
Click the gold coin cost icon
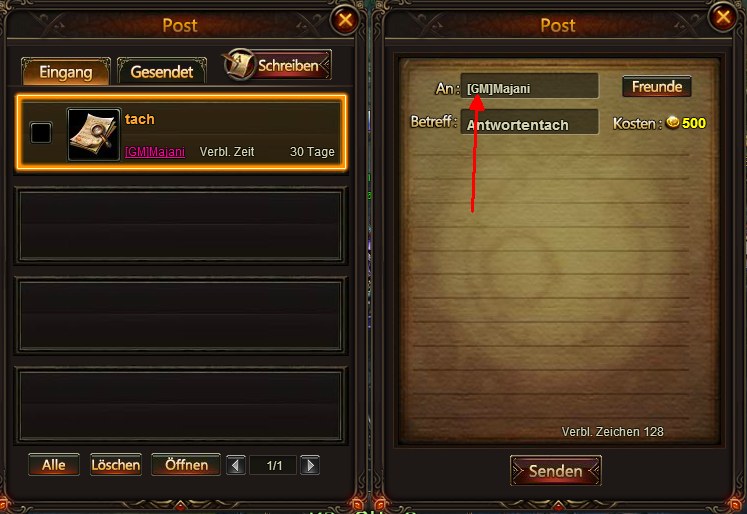pyautogui.click(x=672, y=123)
